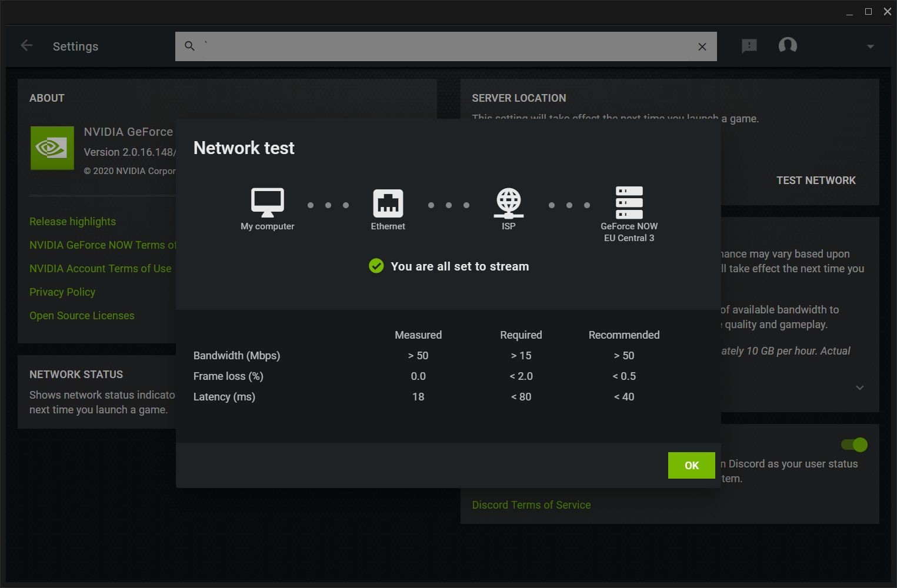Open the user account avatar
This screenshot has height=588, width=897.
coord(788,45)
